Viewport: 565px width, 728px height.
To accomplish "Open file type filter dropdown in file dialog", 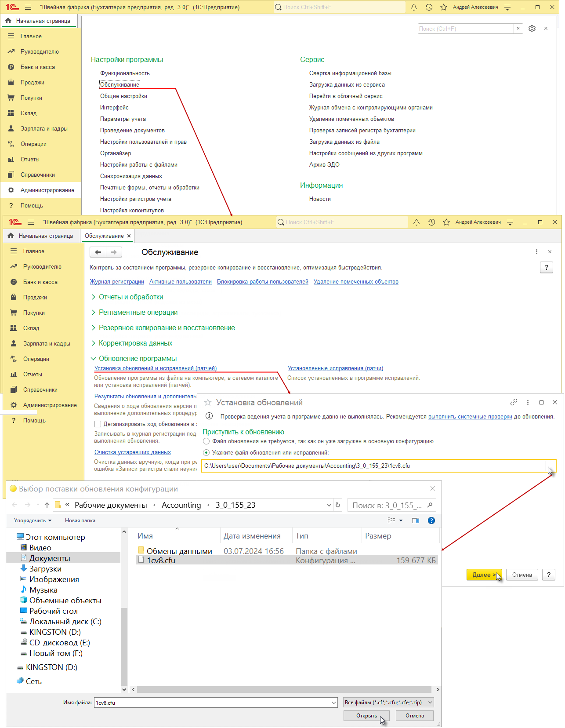I will click(389, 703).
